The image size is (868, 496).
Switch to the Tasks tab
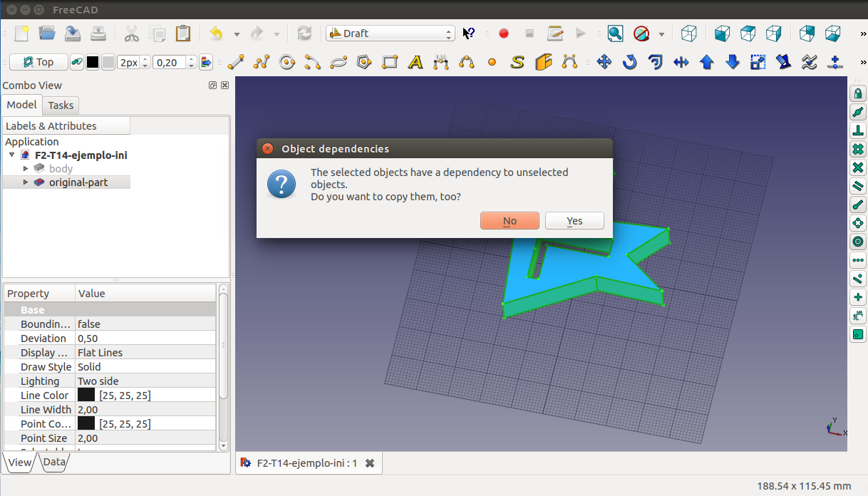(61, 105)
